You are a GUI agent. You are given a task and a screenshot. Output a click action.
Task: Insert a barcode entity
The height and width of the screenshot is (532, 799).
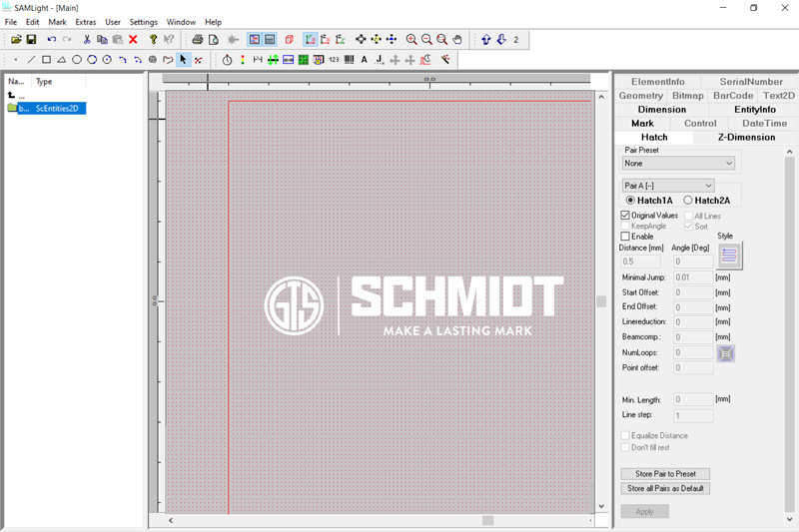pyautogui.click(x=349, y=60)
